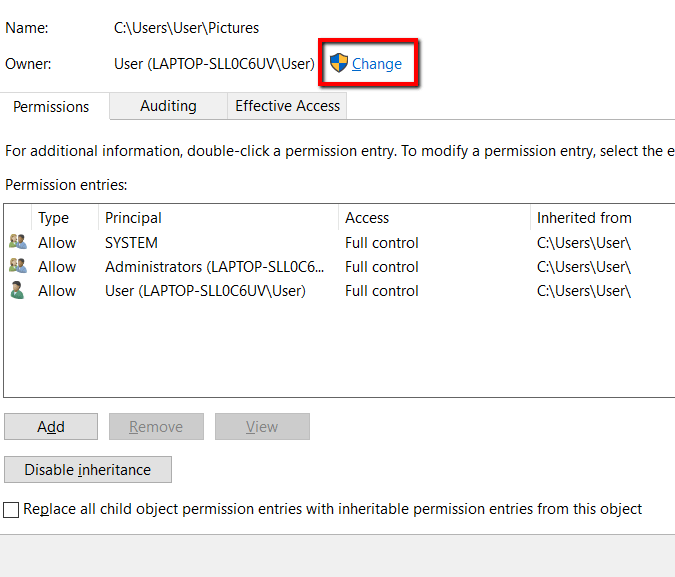Click the SYSTEM entry group icon
The height and width of the screenshot is (577, 675).
coord(17,242)
